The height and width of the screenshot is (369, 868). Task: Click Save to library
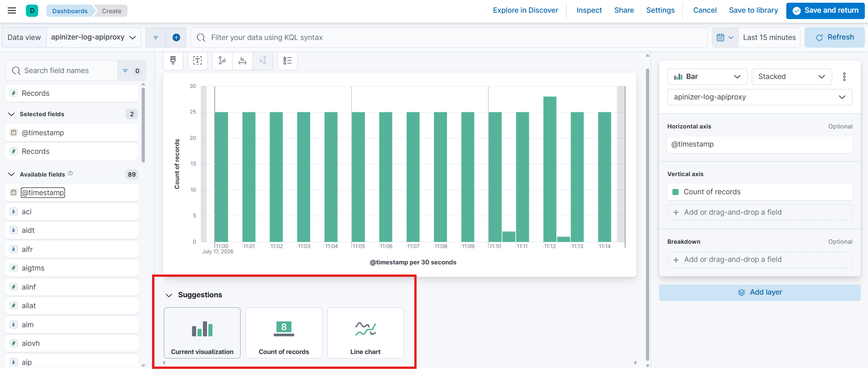(753, 10)
